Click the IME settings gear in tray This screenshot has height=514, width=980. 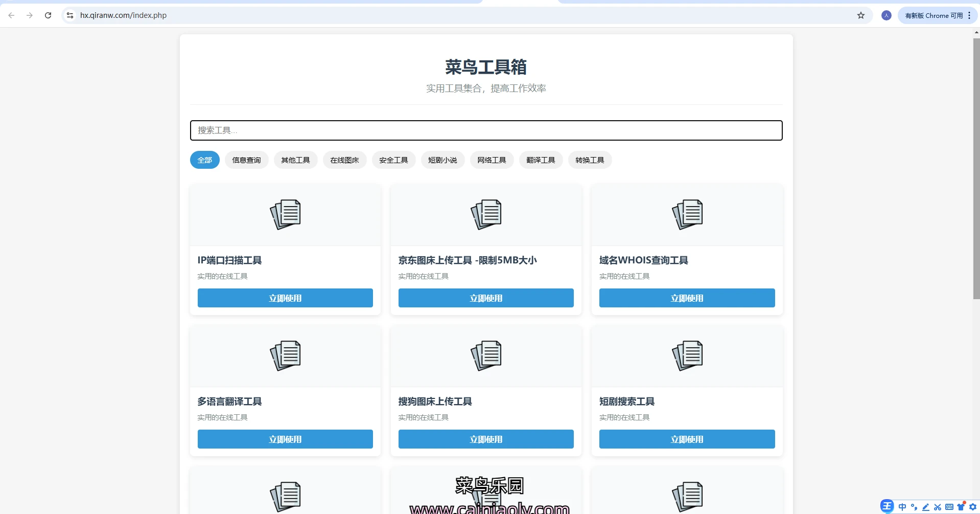973,507
